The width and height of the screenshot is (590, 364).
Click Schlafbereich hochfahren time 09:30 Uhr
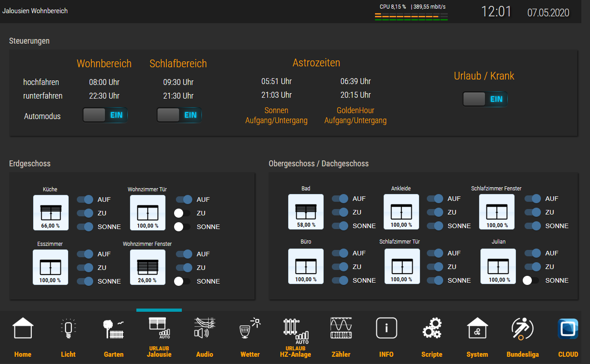[178, 82]
